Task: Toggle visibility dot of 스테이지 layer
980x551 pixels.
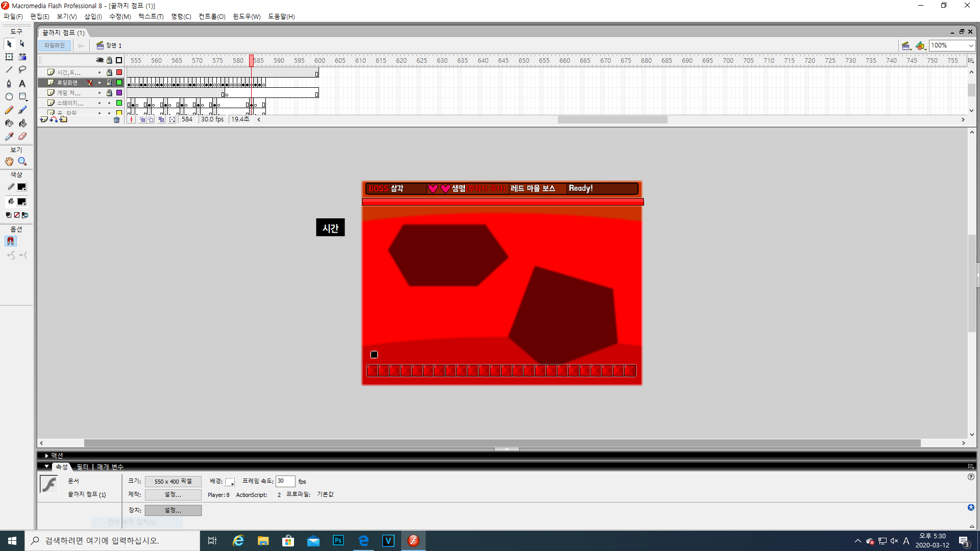Action: [100, 103]
